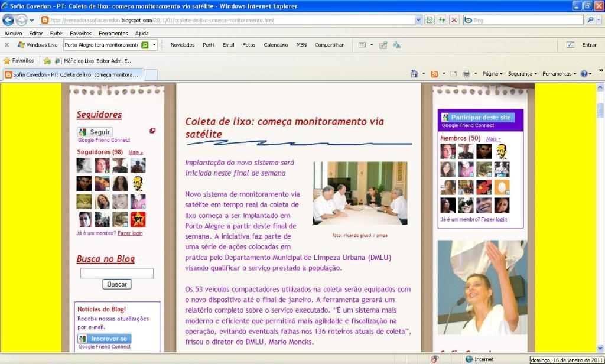Viewport: 605px width, 364px height.
Task: Click the Help question mark icon
Action: point(584,74)
